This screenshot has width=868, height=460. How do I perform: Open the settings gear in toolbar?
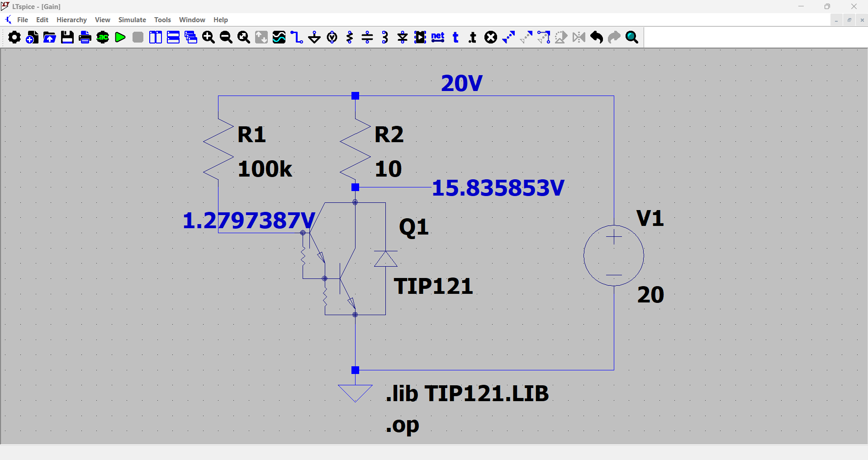pyautogui.click(x=14, y=37)
